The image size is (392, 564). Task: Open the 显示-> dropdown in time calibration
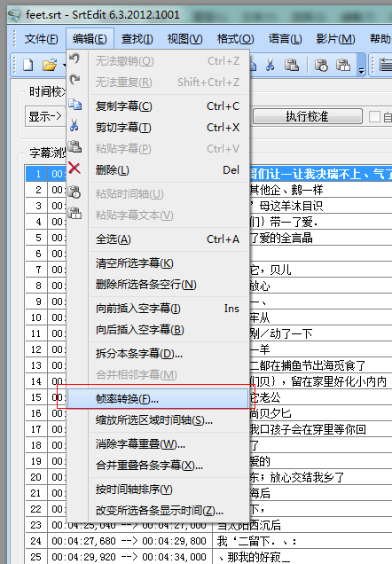tap(45, 116)
